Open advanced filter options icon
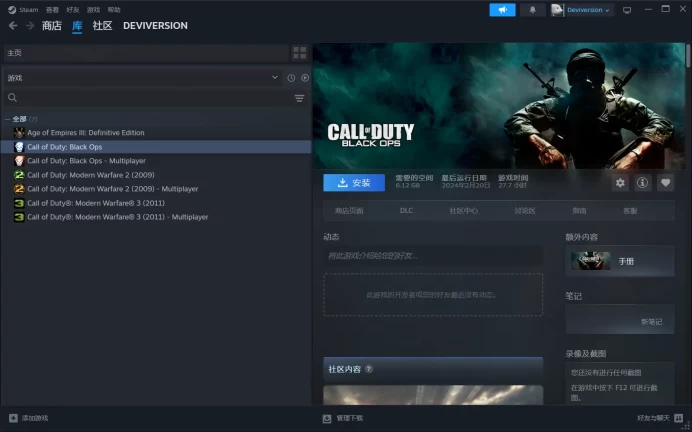Screen dimensions: 692x432 click(299, 98)
